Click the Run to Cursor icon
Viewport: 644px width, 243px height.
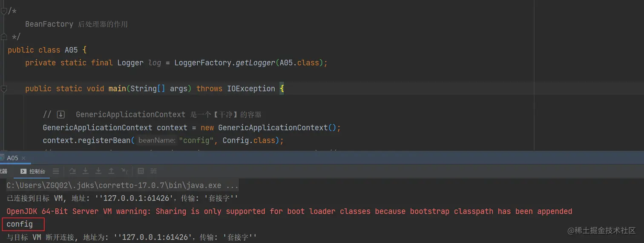tap(124, 171)
